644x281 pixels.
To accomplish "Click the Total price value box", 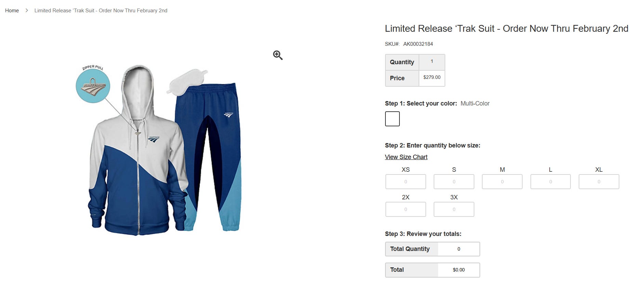I will point(459,270).
